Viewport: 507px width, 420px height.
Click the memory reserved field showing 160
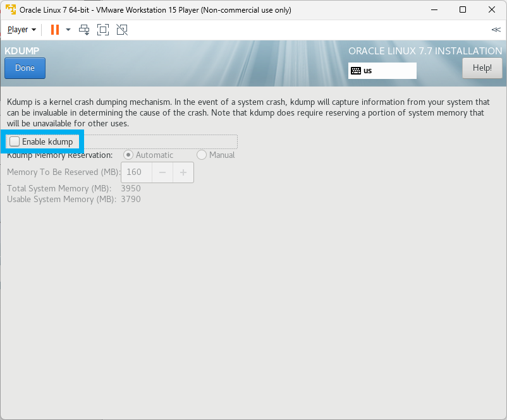137,172
